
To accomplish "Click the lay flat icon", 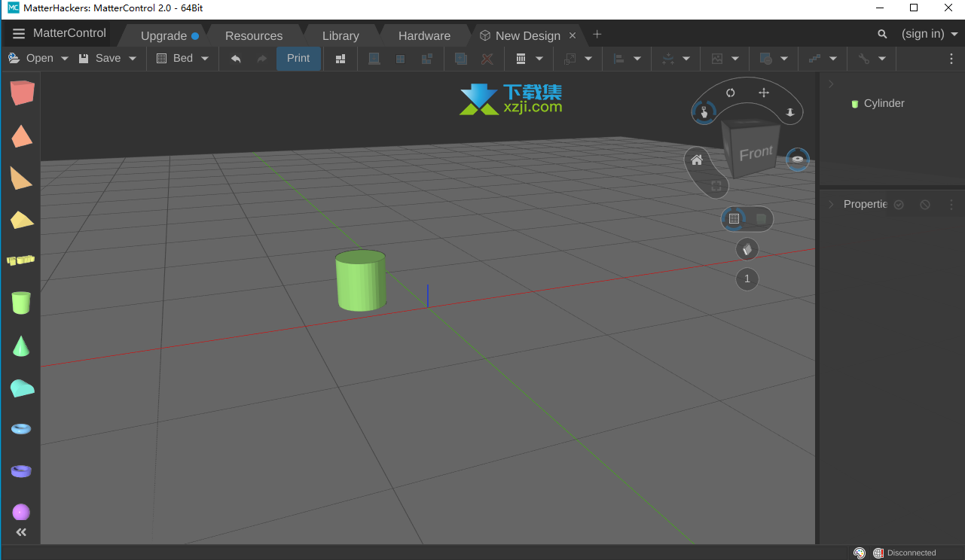I will tap(374, 58).
